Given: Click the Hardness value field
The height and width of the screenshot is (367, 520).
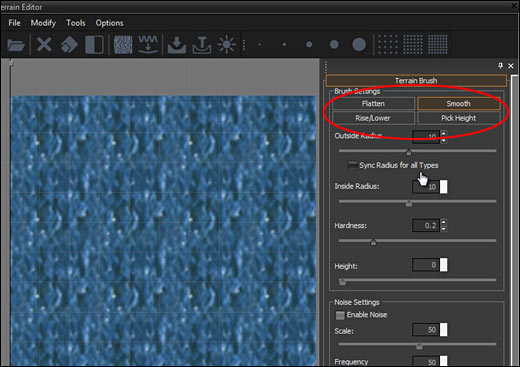Looking at the screenshot, I should pos(426,226).
